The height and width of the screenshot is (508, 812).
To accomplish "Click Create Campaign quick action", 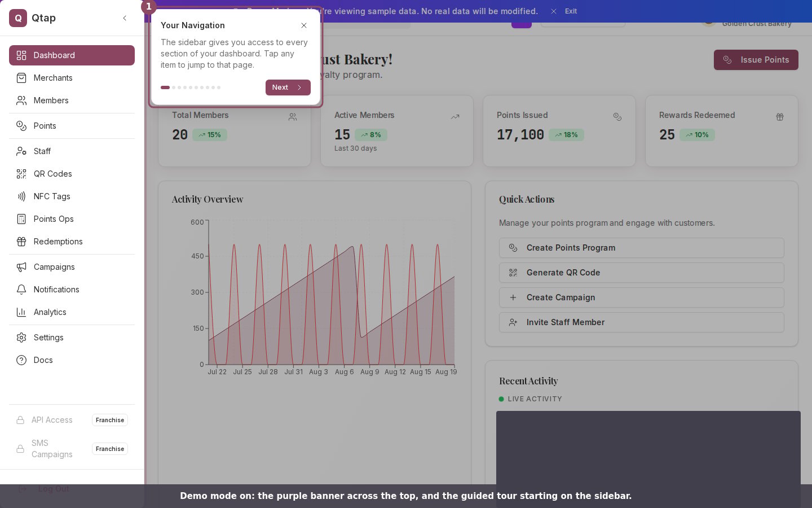I will 642,297.
